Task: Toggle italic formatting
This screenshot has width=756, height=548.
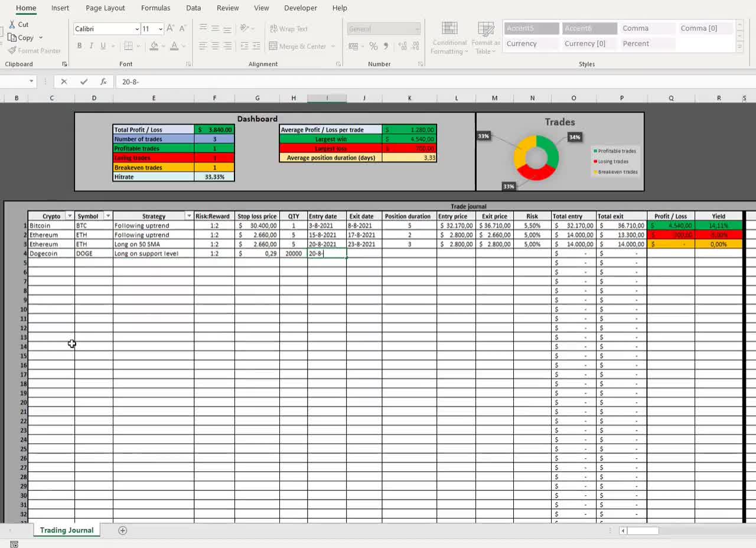Action: (92, 45)
